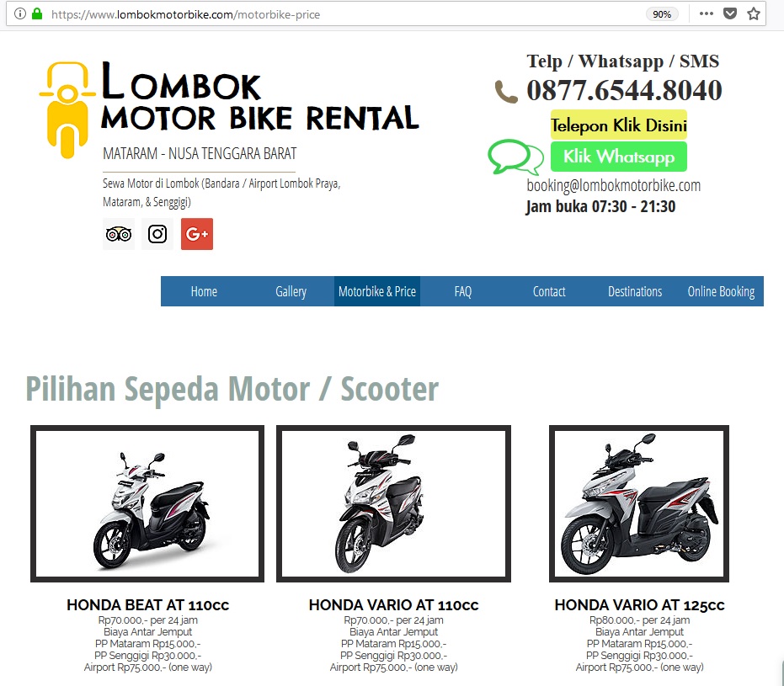
Task: Open the Gallery menu item
Action: 291,291
